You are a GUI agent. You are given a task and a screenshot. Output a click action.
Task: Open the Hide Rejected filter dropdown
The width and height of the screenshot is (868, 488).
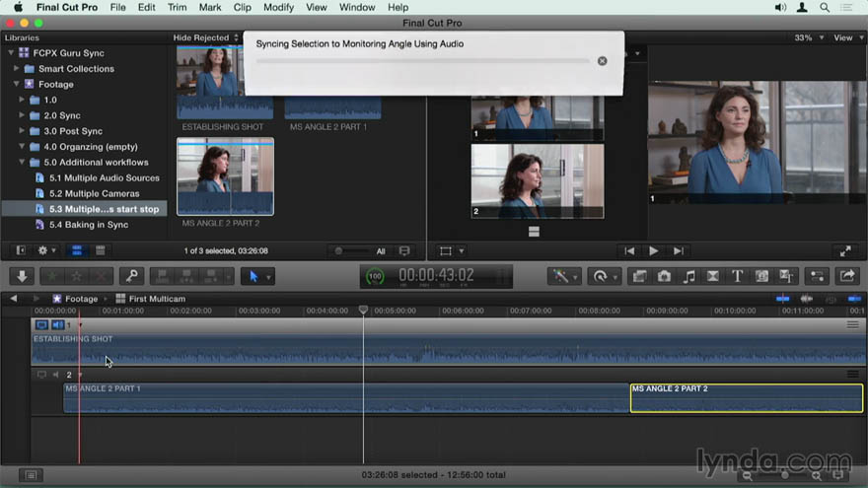[x=205, y=37]
